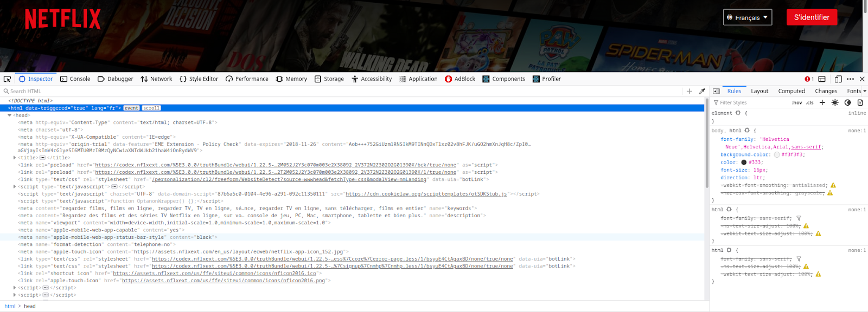Activate the element picker tool
The height and width of the screenshot is (312, 868).
[7, 79]
